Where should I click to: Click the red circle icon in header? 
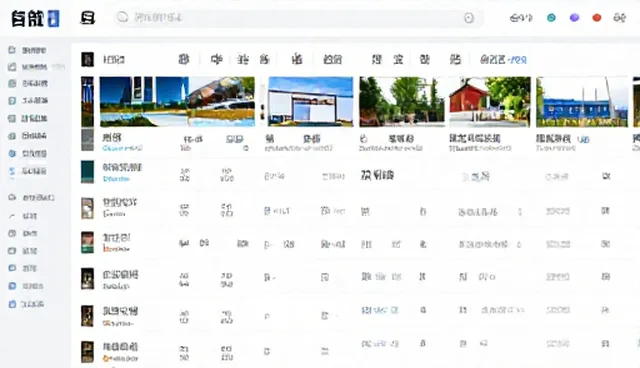(597, 18)
